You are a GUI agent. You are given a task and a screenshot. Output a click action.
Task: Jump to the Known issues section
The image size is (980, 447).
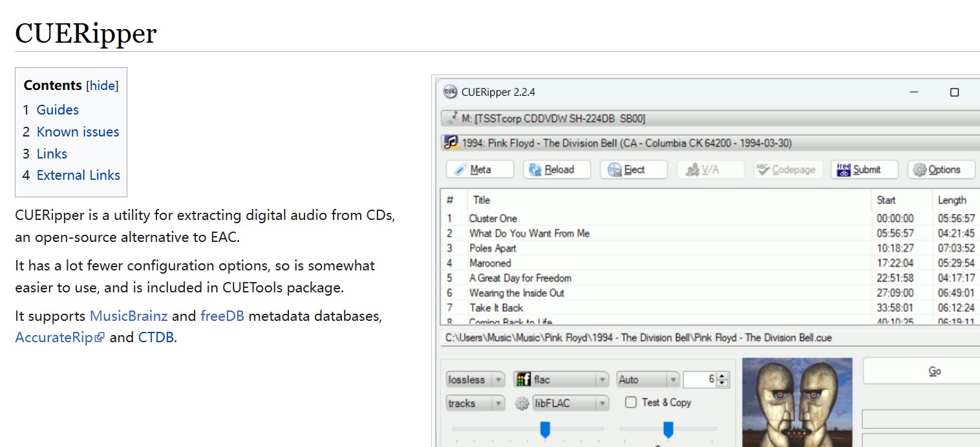coord(78,132)
